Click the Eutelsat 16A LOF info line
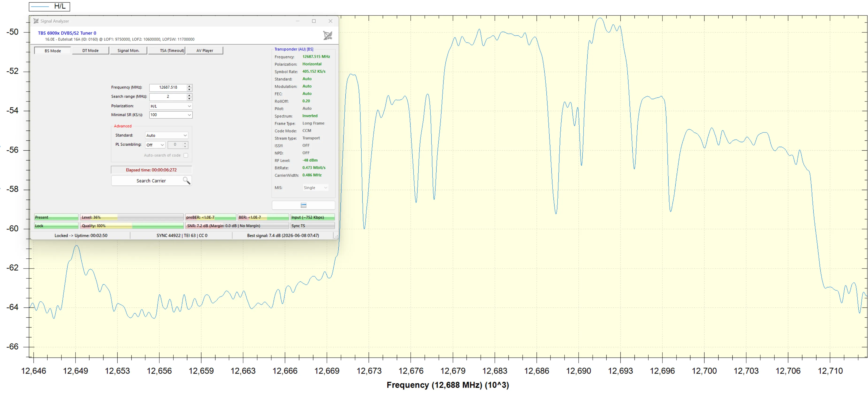The height and width of the screenshot is (393, 868). (x=120, y=39)
